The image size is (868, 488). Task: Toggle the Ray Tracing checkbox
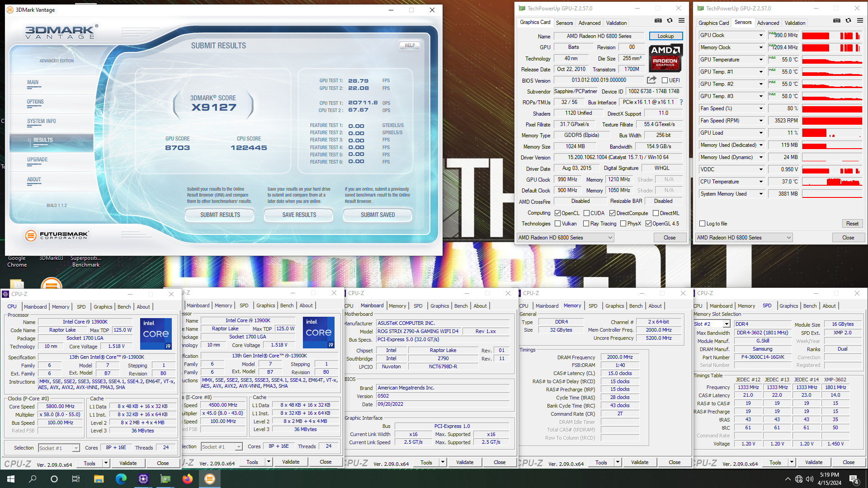point(586,224)
